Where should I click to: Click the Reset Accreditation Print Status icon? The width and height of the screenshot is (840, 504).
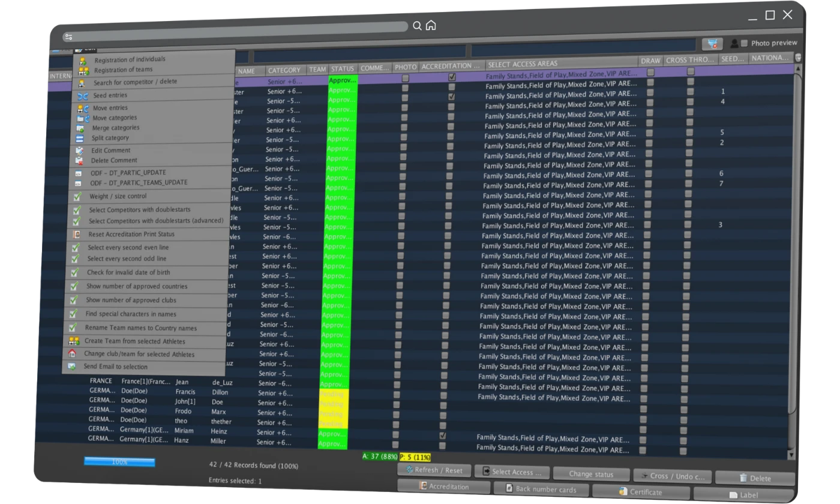[x=76, y=234]
